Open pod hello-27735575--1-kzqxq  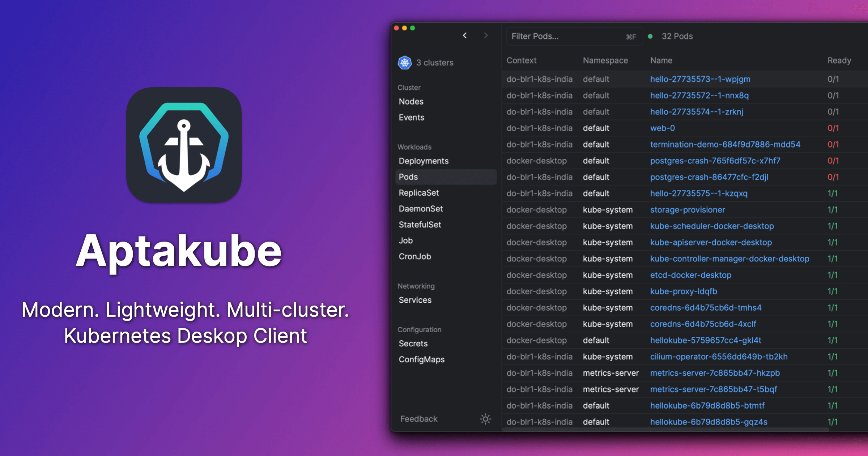tap(699, 193)
